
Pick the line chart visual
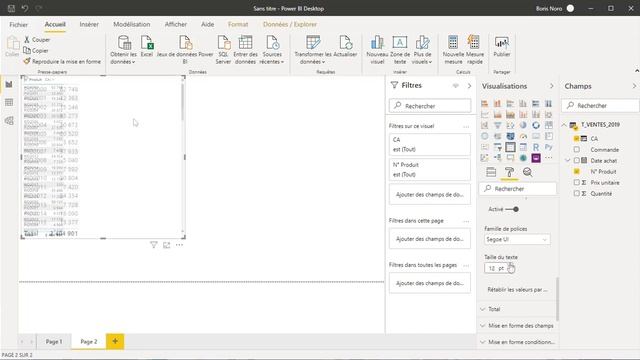[484, 115]
